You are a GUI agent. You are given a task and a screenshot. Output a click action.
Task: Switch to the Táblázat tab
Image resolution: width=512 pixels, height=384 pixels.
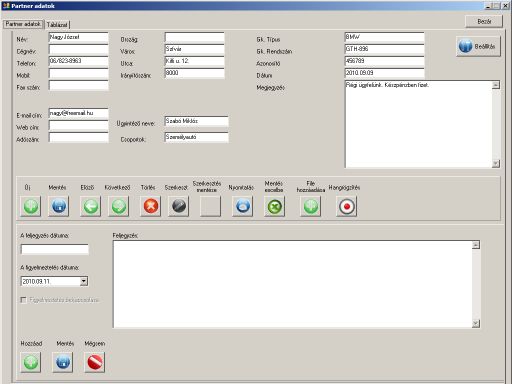point(57,25)
